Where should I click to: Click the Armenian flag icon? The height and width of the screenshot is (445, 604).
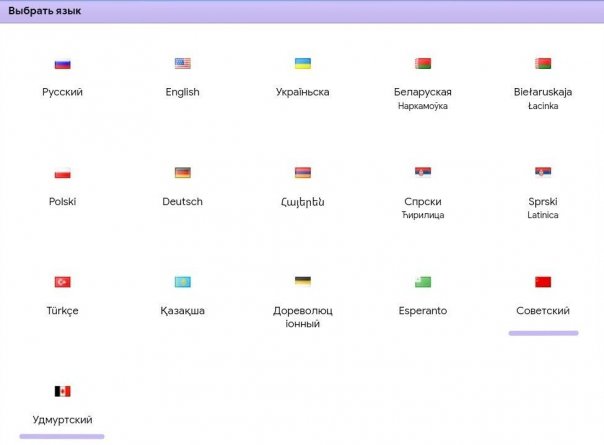click(303, 173)
